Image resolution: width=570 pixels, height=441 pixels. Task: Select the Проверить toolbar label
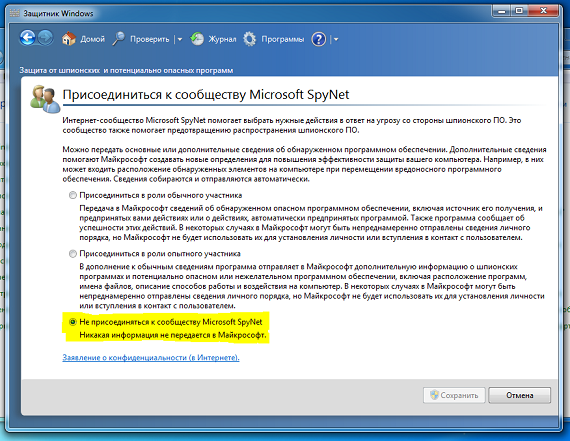(150, 39)
